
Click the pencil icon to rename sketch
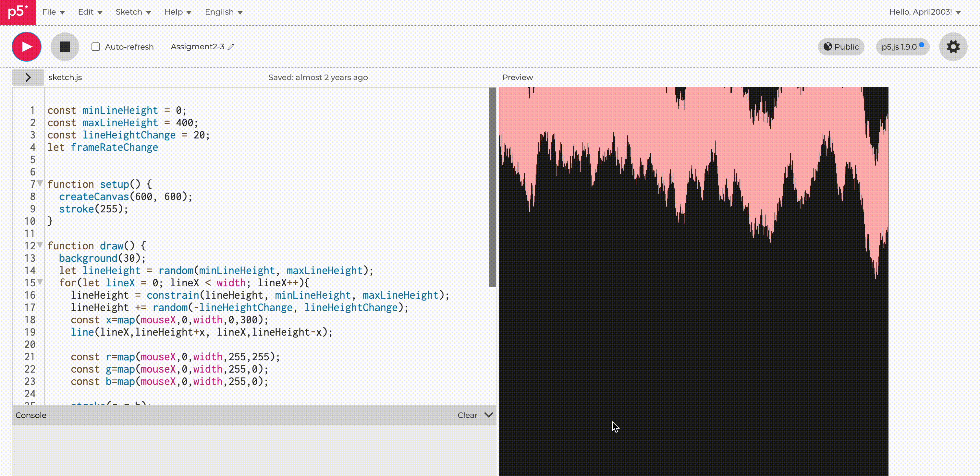(x=231, y=47)
